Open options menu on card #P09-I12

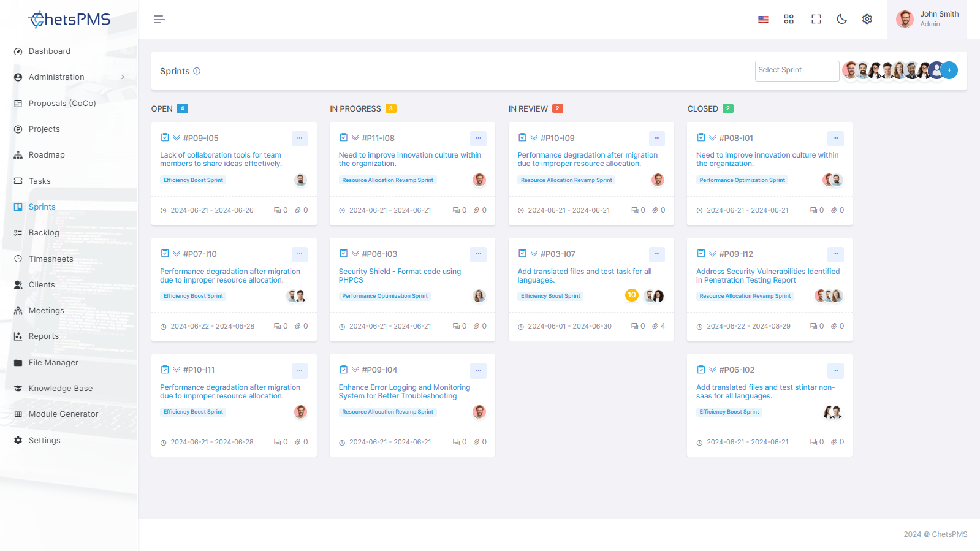click(x=835, y=254)
